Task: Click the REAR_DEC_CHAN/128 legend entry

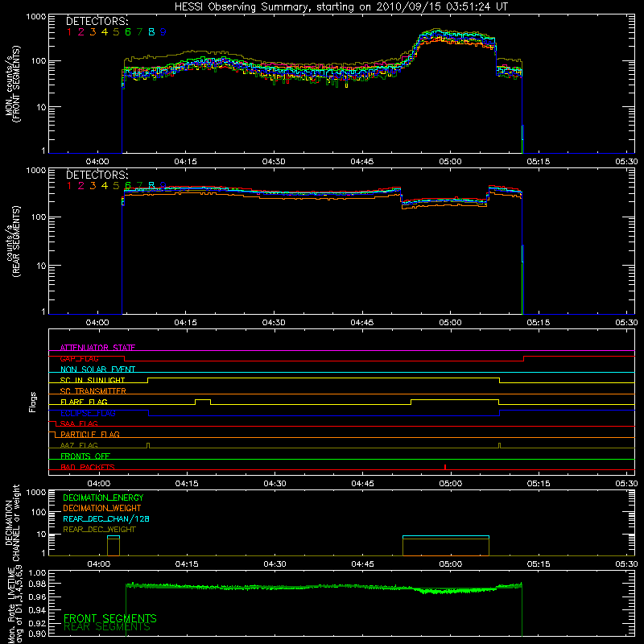Action: [106, 518]
